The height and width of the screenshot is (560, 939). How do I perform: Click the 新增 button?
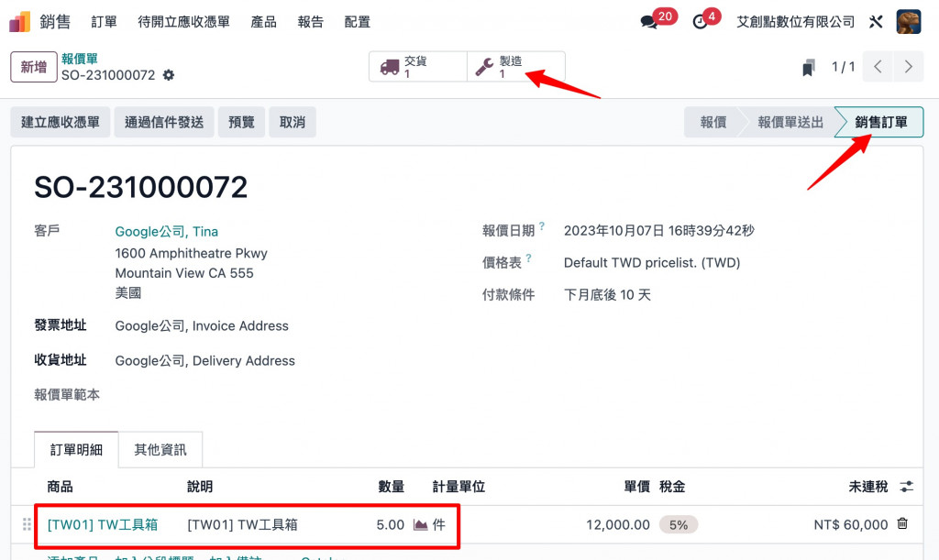34,66
